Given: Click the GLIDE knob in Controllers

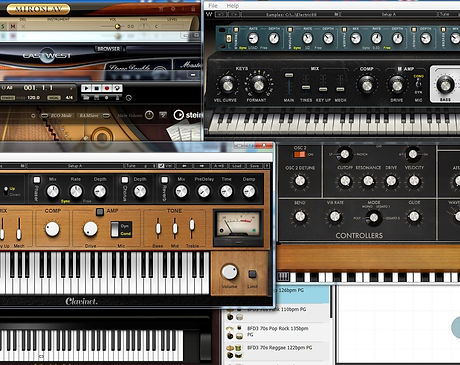Looking at the screenshot, I should click(414, 216).
